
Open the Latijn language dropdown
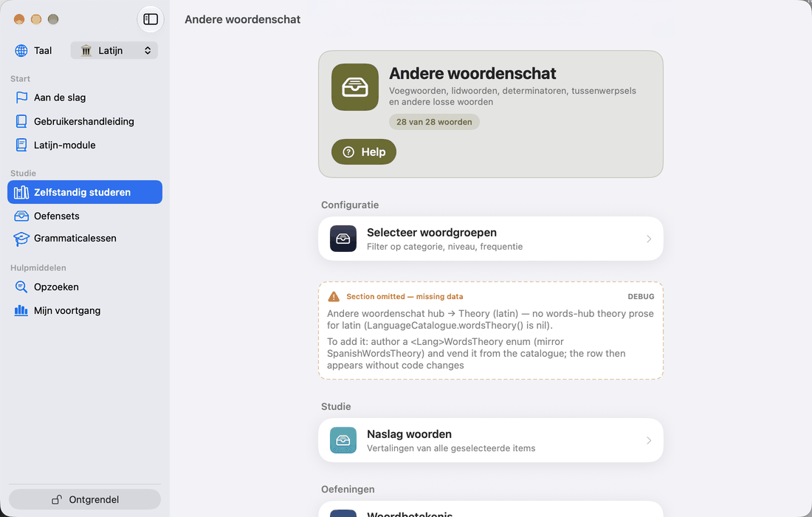pyautogui.click(x=114, y=50)
